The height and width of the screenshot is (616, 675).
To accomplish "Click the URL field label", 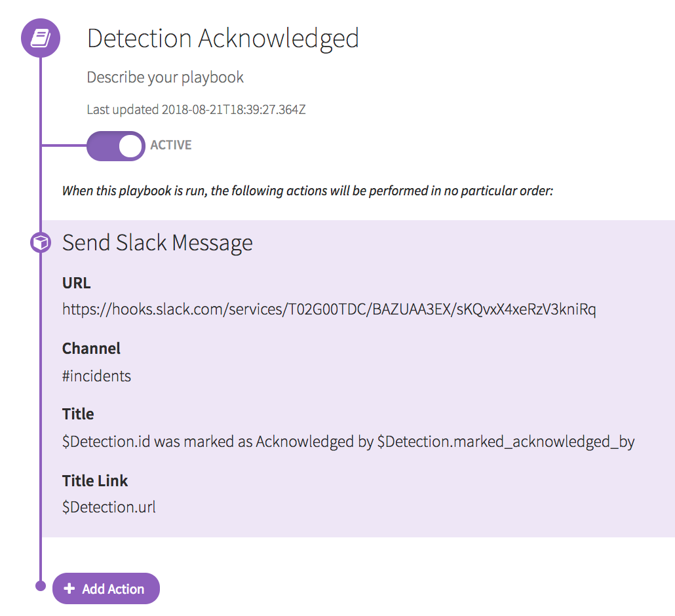I will tap(77, 283).
